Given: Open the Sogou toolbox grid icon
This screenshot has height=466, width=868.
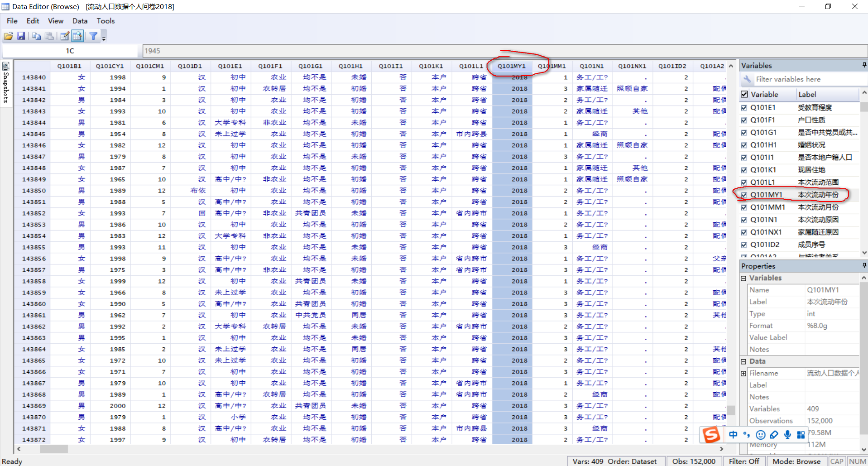Looking at the screenshot, I should pos(801,435).
